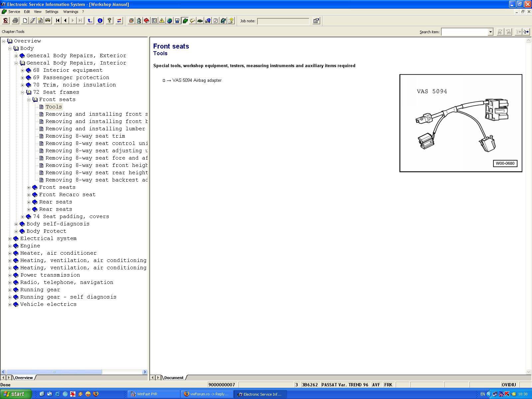Click the yellow warning triangle icon

pyautogui.click(x=162, y=21)
